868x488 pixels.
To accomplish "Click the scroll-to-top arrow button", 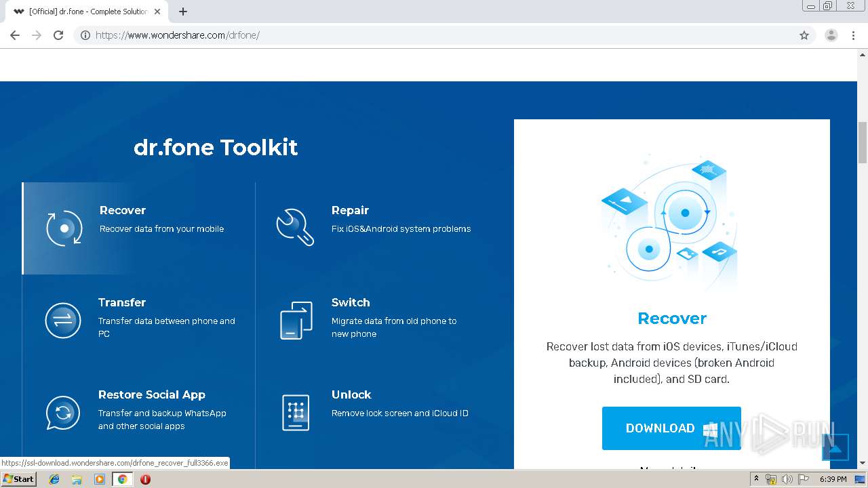I will [835, 447].
